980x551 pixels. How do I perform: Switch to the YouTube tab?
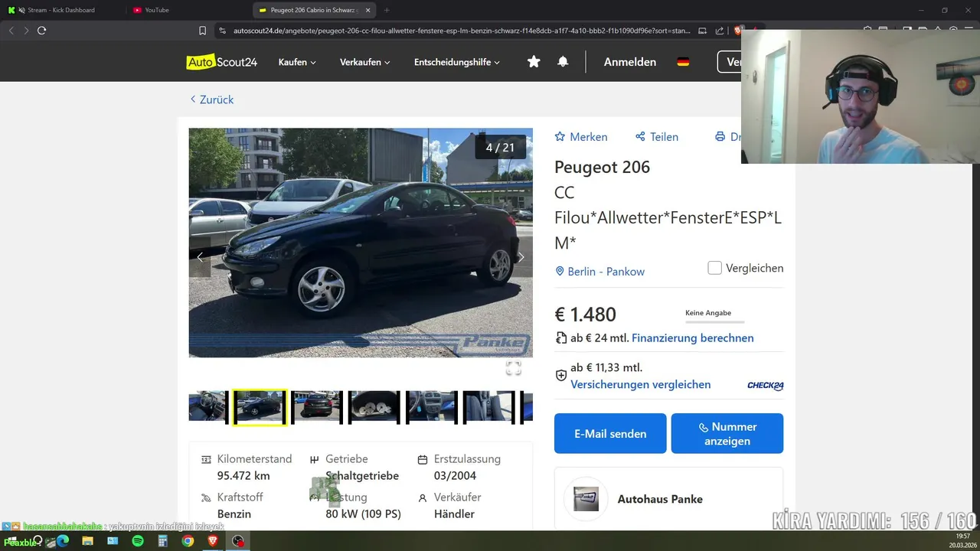point(157,10)
